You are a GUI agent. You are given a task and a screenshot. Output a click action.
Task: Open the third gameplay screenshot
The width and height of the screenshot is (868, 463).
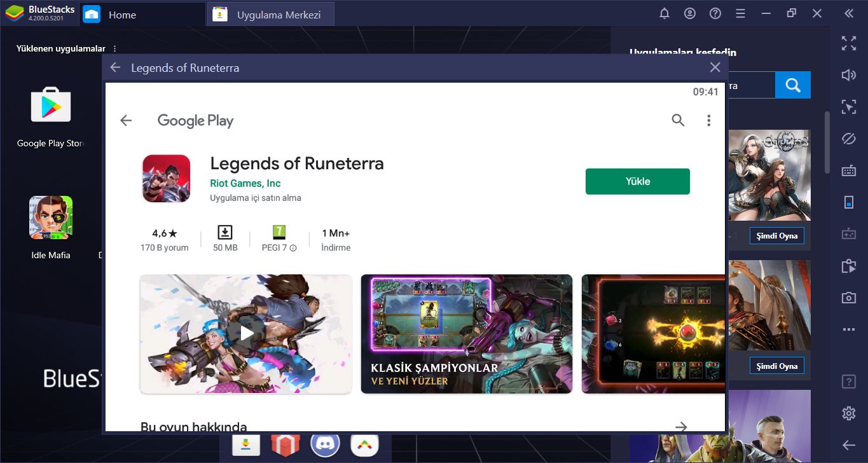click(x=654, y=334)
